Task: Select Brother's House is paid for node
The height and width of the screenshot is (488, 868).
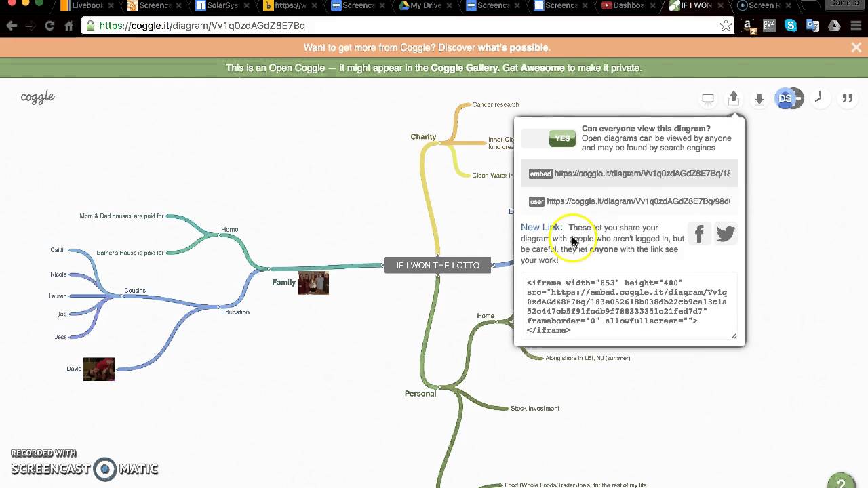Action: [x=130, y=253]
